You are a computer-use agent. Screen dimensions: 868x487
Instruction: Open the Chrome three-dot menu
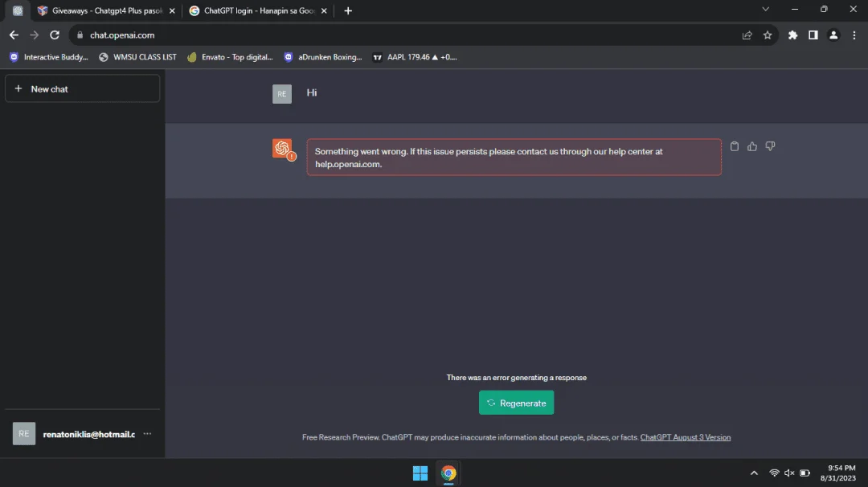click(854, 35)
